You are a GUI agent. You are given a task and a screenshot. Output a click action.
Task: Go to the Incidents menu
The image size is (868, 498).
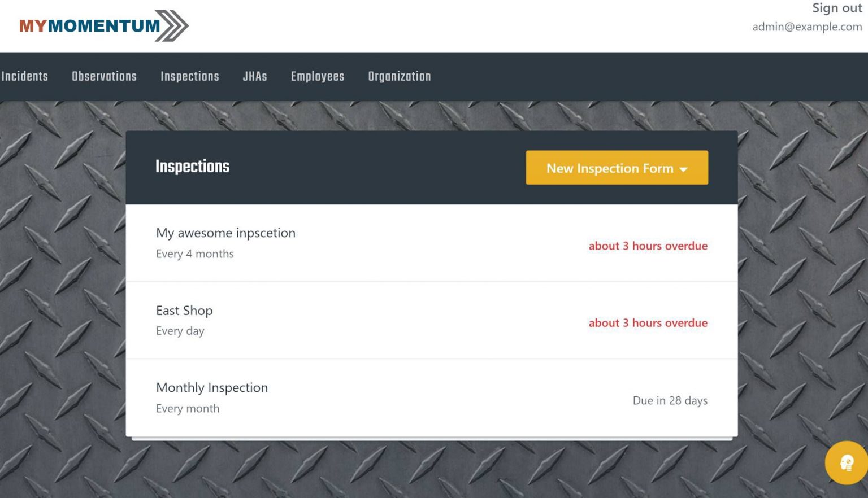[24, 76]
